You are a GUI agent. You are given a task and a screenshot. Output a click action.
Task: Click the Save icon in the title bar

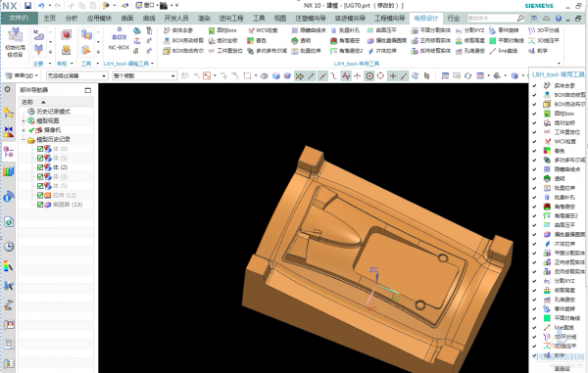27,6
